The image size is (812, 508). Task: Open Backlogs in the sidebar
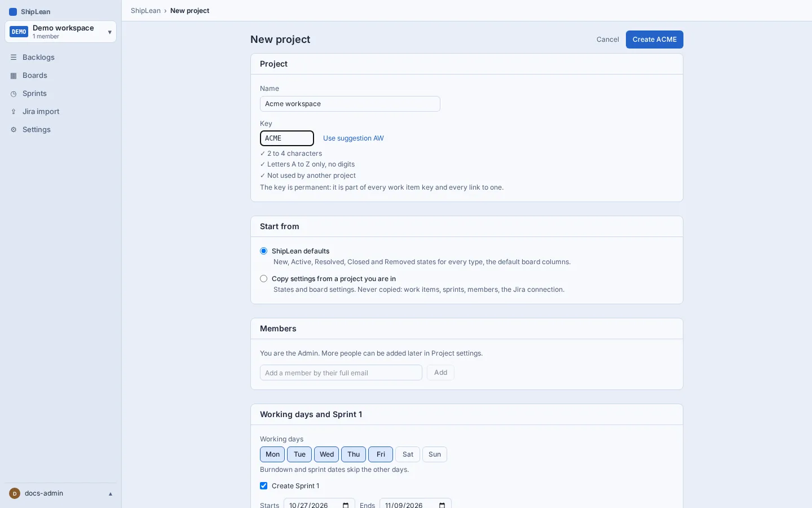coord(60,58)
